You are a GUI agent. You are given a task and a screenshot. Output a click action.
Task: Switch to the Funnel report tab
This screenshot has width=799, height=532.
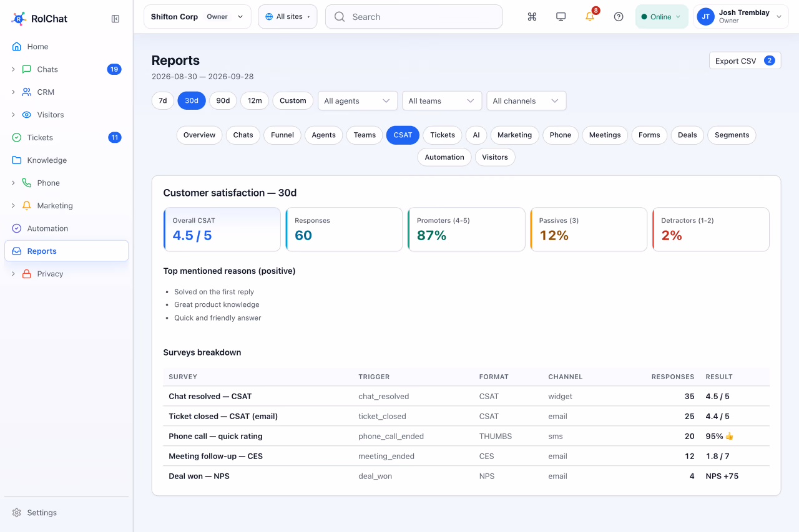coord(282,135)
